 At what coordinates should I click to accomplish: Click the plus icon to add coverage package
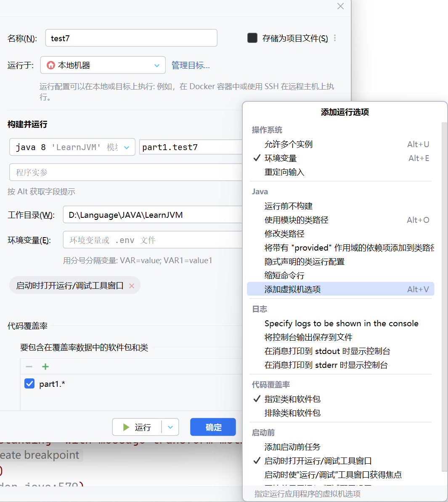[x=45, y=366]
